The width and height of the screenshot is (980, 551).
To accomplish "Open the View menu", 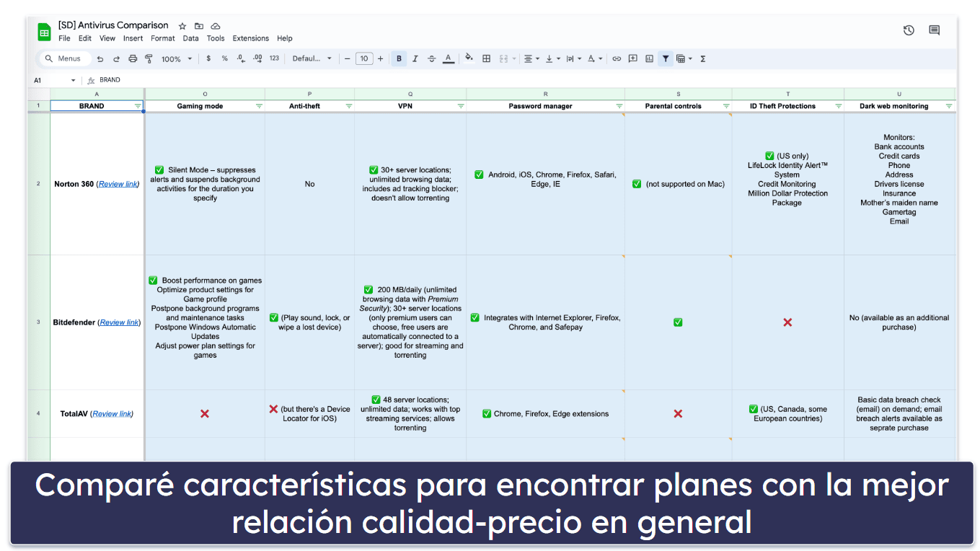I will [107, 38].
